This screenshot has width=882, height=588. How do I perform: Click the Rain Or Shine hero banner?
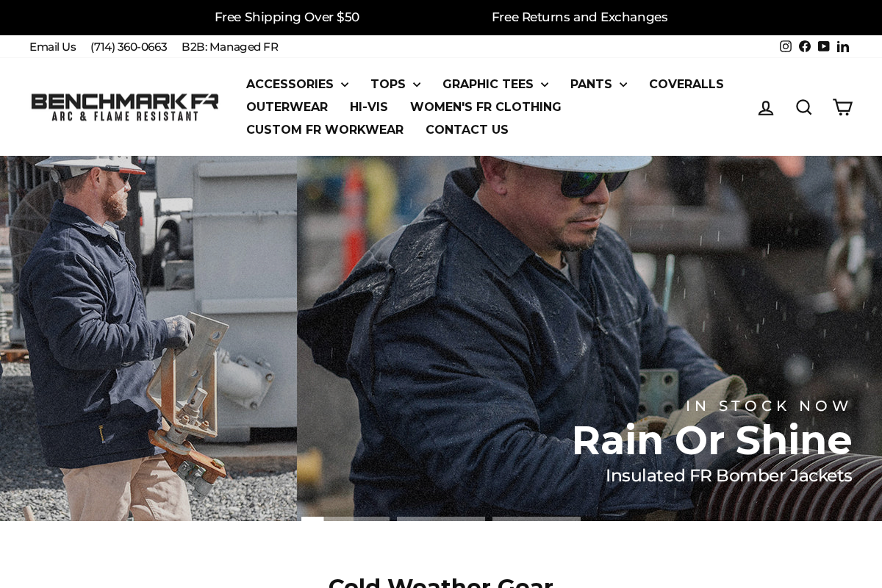441,338
